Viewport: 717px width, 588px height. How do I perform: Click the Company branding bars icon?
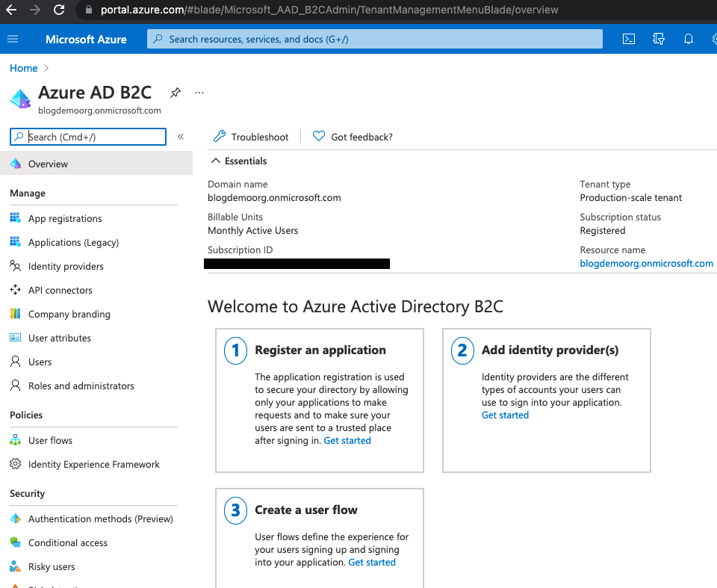tap(15, 314)
